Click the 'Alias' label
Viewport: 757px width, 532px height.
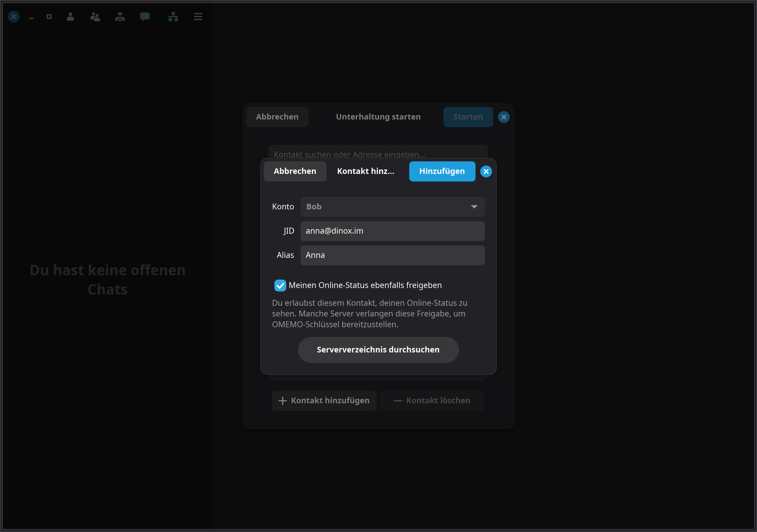(x=285, y=255)
